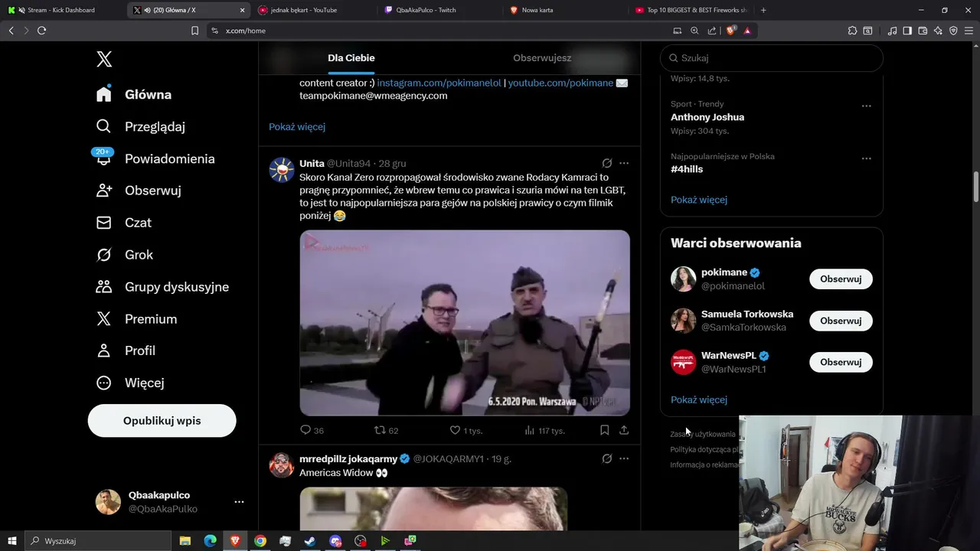Open more options for #4hills trend
Image resolution: width=980 pixels, height=551 pixels.
[x=867, y=158]
